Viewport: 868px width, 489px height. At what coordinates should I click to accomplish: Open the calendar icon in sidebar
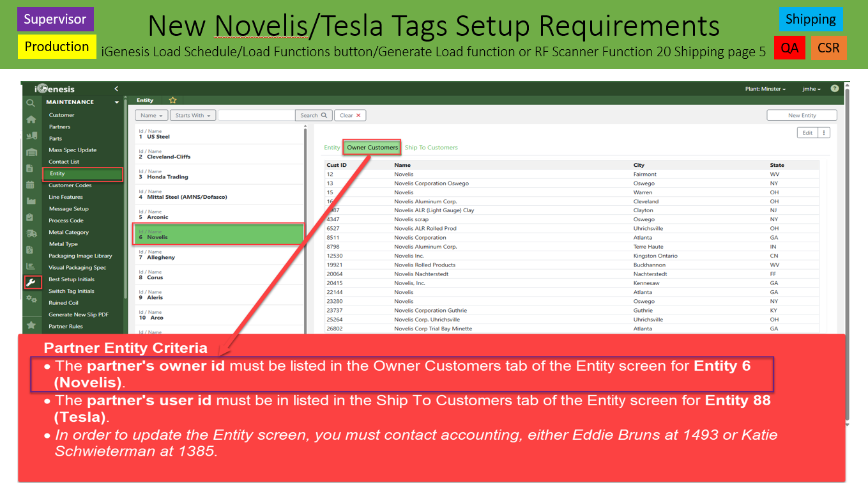tap(30, 185)
